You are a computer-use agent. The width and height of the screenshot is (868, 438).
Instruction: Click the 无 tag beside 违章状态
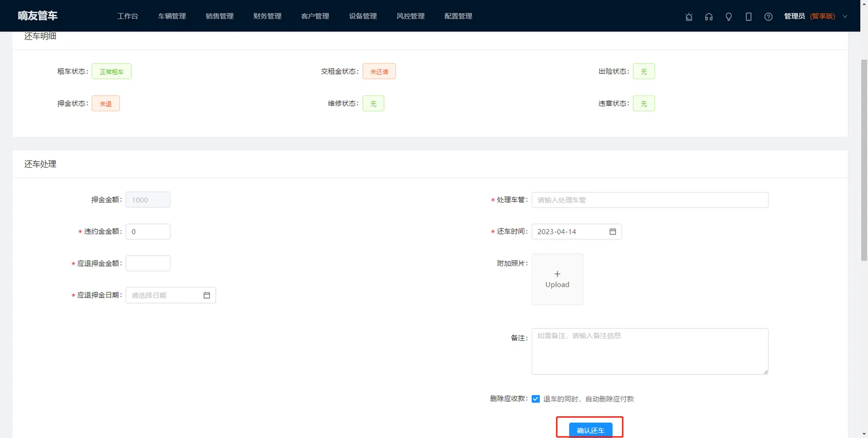(x=644, y=104)
